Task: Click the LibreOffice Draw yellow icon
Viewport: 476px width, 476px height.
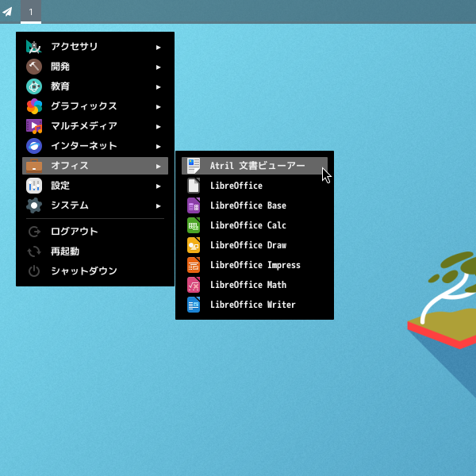Action: click(194, 245)
